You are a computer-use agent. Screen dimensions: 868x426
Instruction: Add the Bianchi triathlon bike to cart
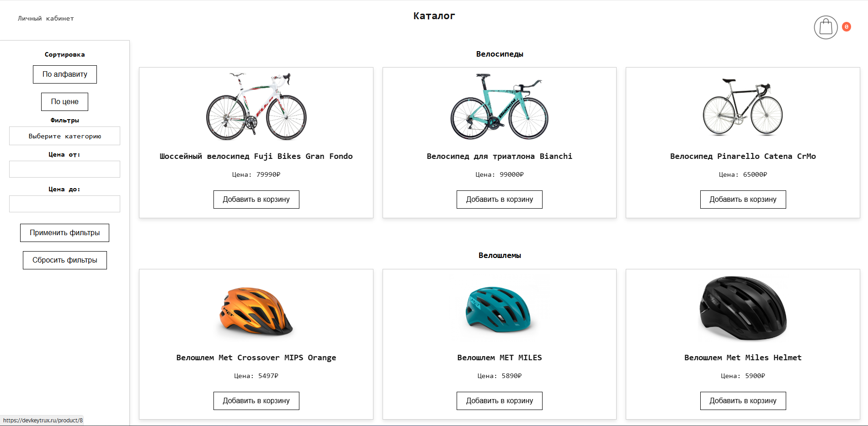point(499,200)
